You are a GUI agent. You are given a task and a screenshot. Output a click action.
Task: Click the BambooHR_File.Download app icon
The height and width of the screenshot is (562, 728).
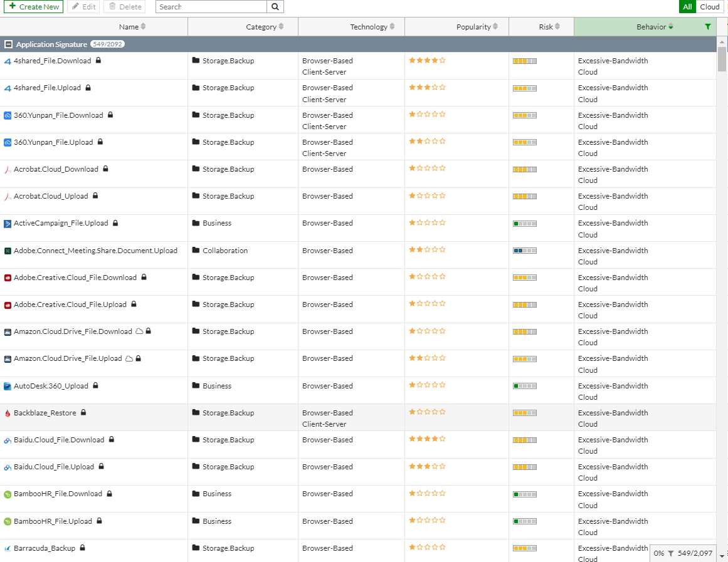(x=8, y=495)
